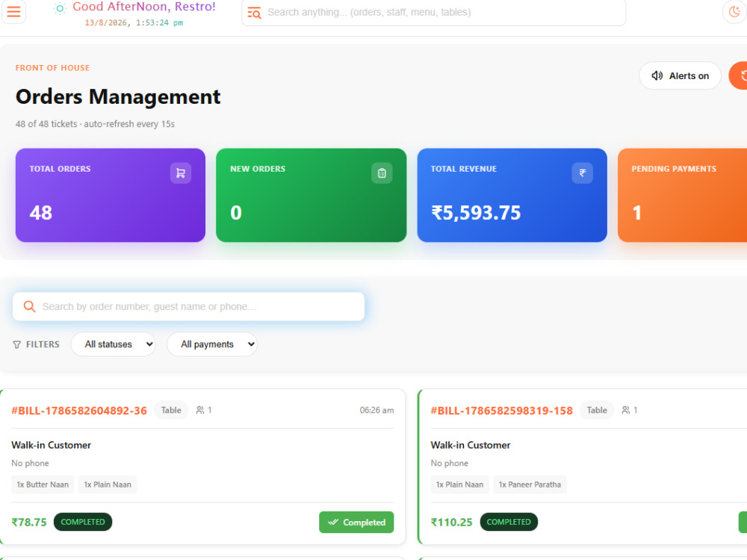Open the New Orders card
This screenshot has width=747, height=560.
coord(311,195)
